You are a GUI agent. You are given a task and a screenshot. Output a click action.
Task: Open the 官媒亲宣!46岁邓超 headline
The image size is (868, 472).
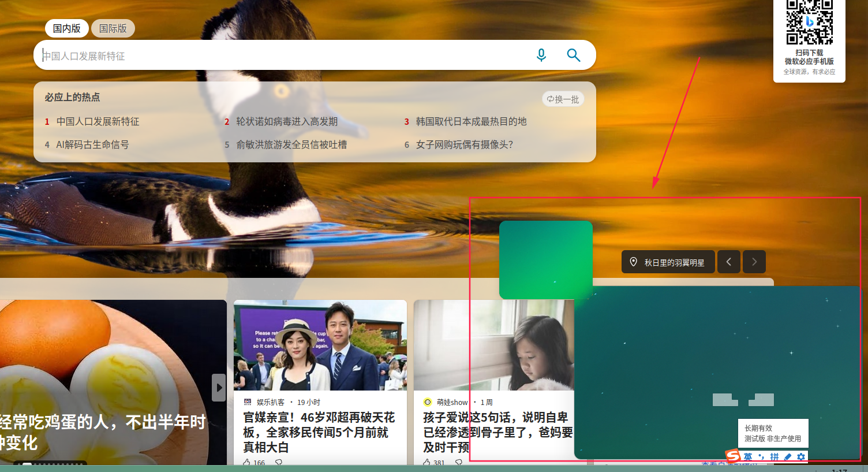tap(319, 432)
